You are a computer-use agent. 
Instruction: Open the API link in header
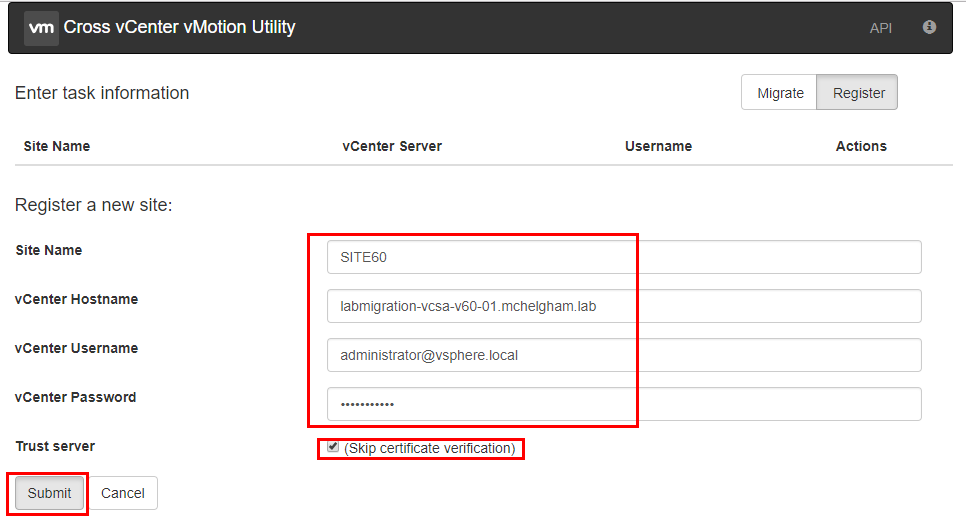[880, 28]
